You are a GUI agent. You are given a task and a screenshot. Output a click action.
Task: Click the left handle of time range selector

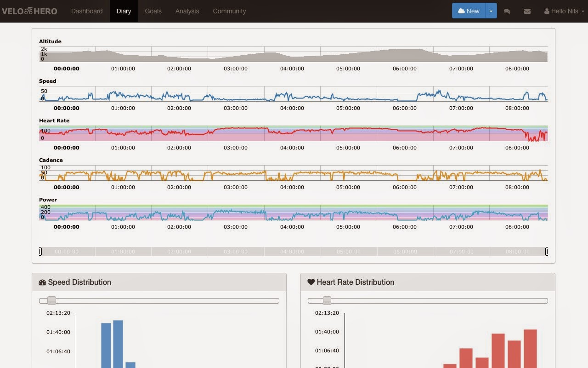[40, 251]
